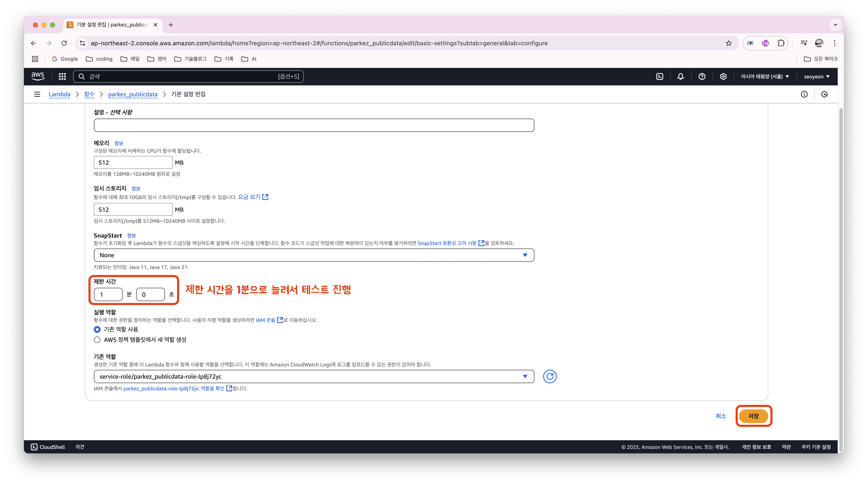Screen dimensions: 868x485
Task: Click the info panel icon at right
Action: tap(804, 94)
